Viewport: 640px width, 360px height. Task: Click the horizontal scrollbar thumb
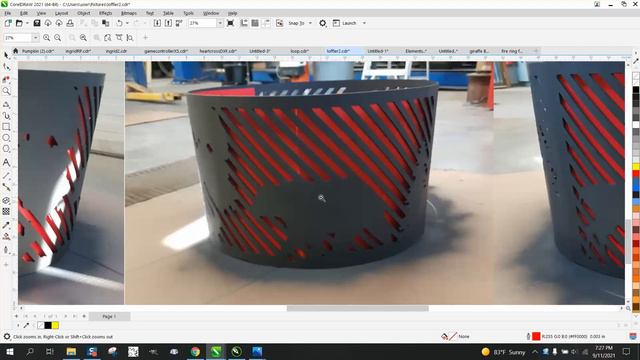pyautogui.click(x=358, y=309)
